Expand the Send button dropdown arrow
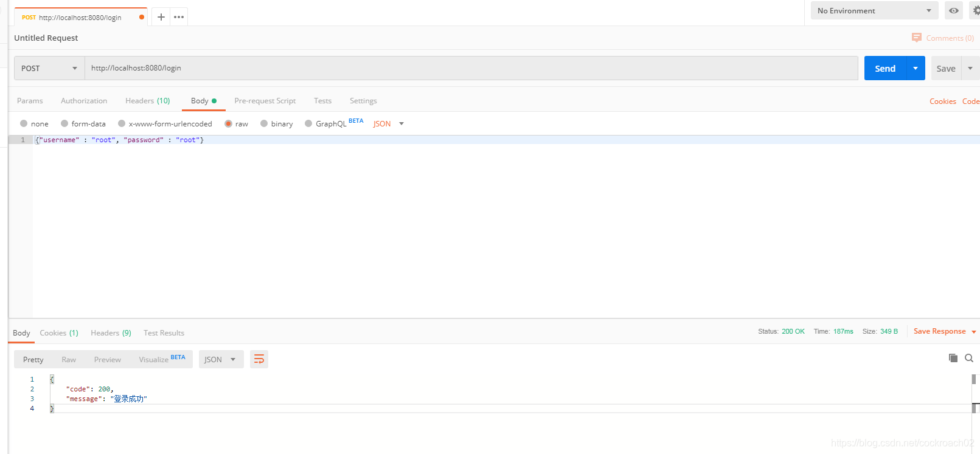980x454 pixels. (916, 68)
